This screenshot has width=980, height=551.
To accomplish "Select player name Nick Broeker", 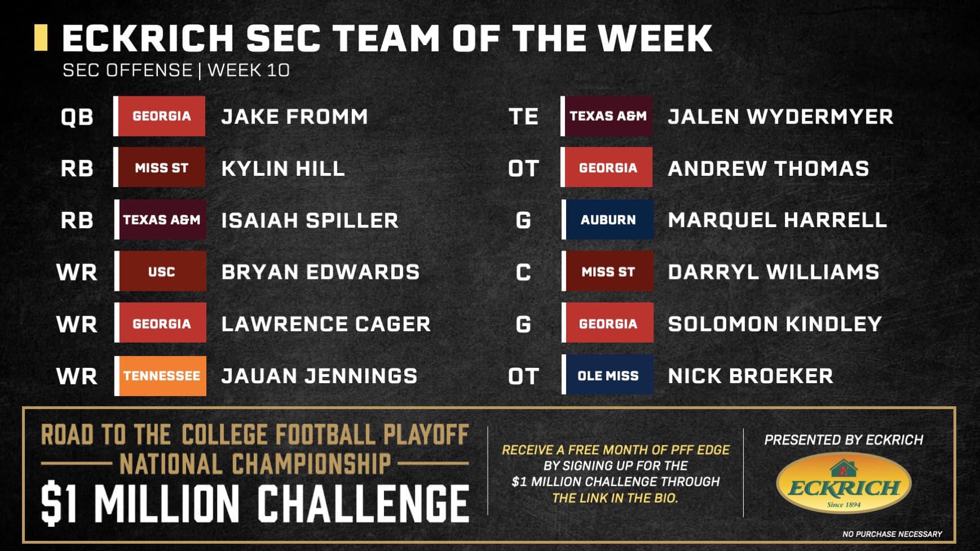I will click(x=751, y=376).
